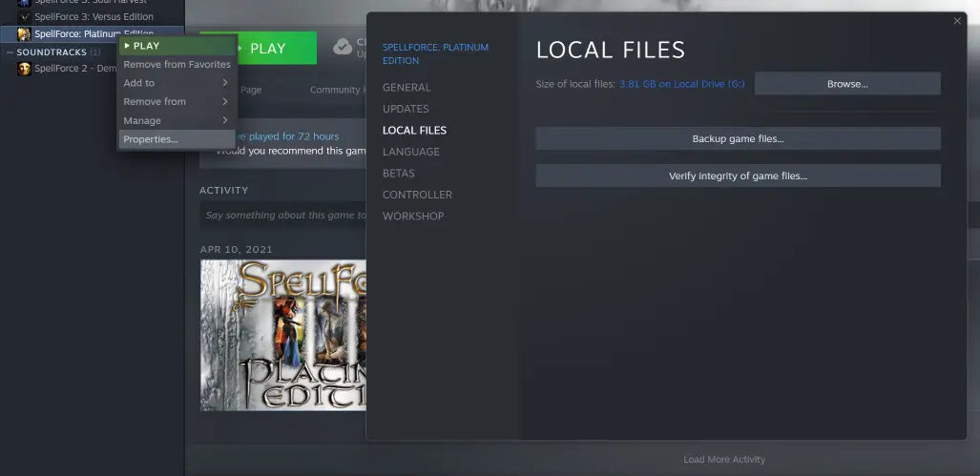Screen dimensions: 980x476
Task: Collapse the SOUNDTRACKS category
Action: coord(10,52)
